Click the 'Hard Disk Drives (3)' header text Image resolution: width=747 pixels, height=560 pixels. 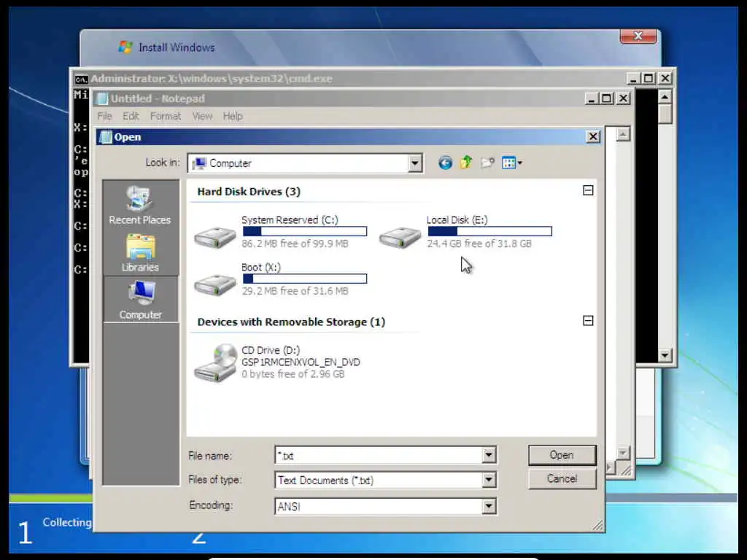(249, 192)
